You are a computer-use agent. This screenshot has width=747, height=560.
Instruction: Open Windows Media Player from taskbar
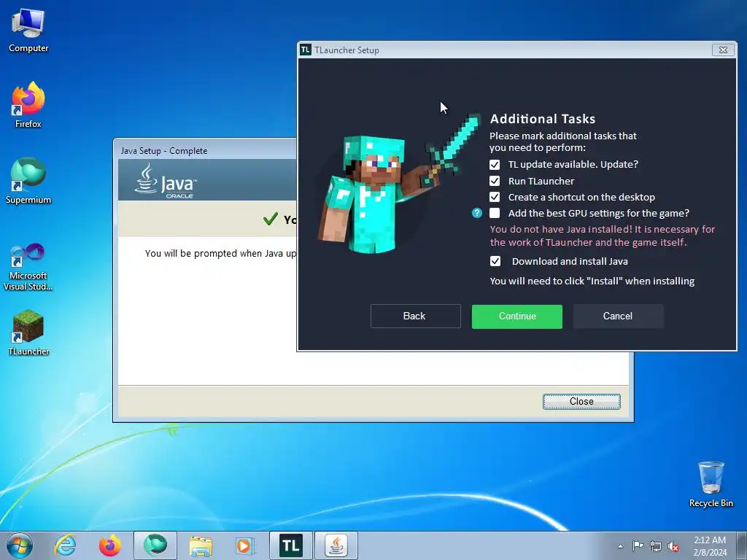point(245,545)
